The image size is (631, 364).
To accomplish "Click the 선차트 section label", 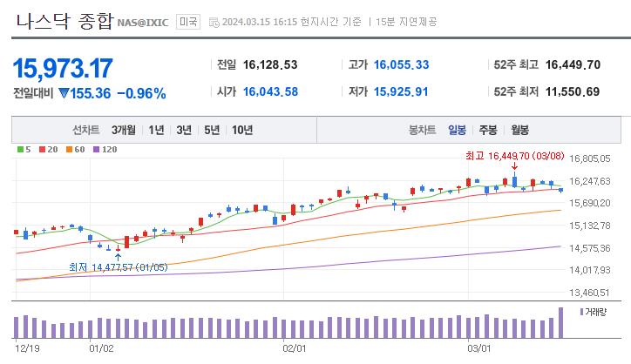I will pos(85,130).
